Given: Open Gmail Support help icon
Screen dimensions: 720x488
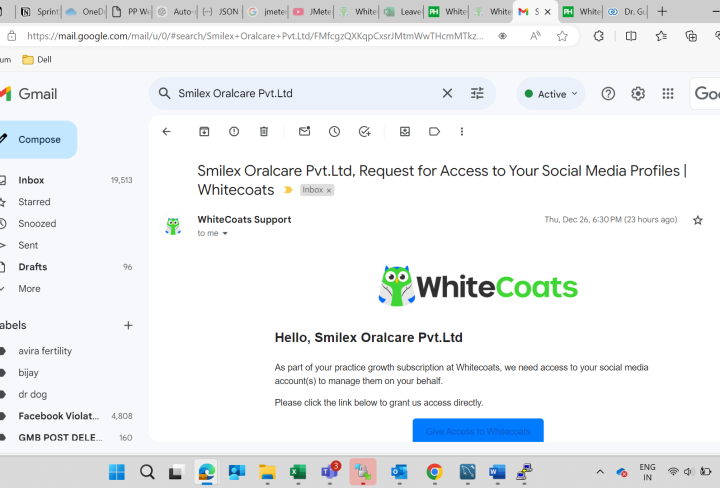Looking at the screenshot, I should [x=608, y=94].
